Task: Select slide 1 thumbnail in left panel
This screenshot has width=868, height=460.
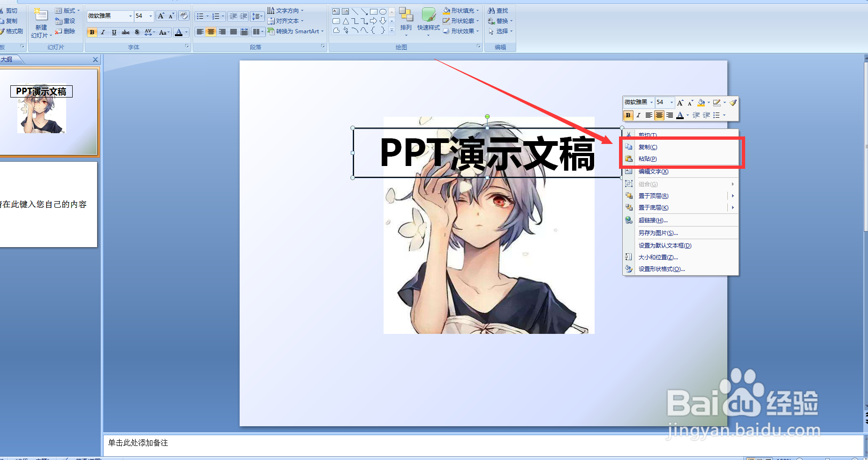Action: 49,112
